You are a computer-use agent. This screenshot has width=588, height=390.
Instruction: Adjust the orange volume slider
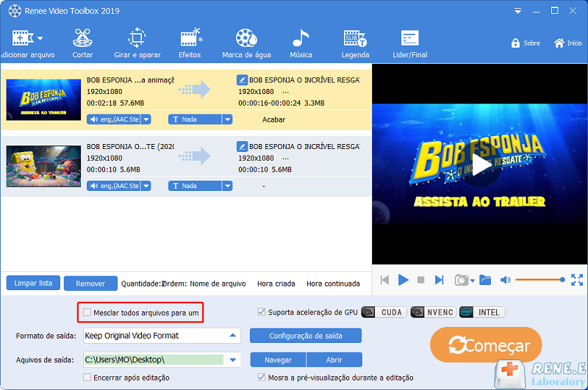point(540,280)
